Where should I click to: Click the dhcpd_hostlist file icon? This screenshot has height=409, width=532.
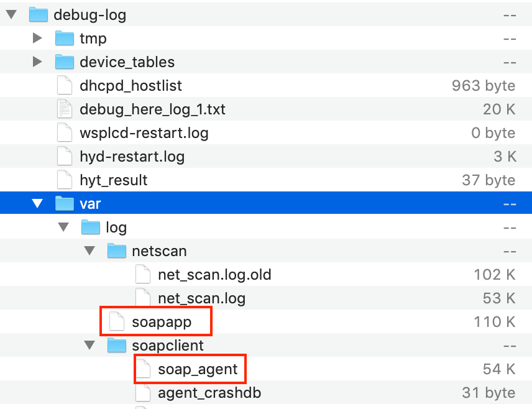point(65,86)
